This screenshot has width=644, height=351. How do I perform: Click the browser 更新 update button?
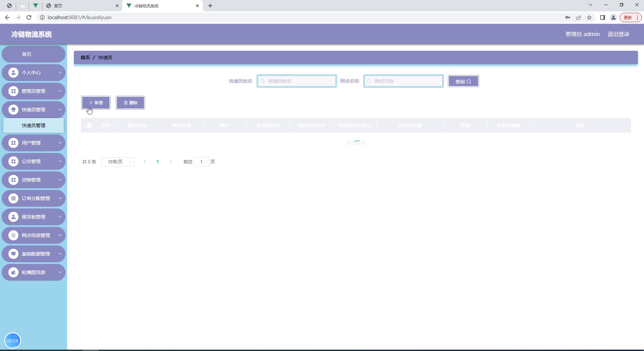631,17
